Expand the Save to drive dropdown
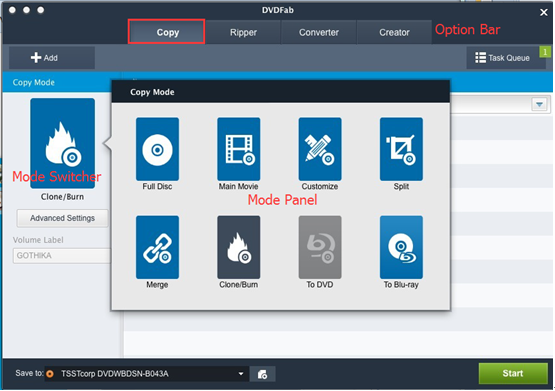 click(241, 374)
